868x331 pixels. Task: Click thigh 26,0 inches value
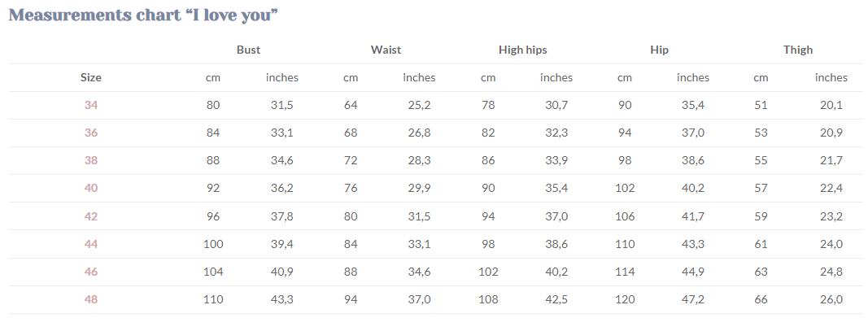(x=831, y=298)
